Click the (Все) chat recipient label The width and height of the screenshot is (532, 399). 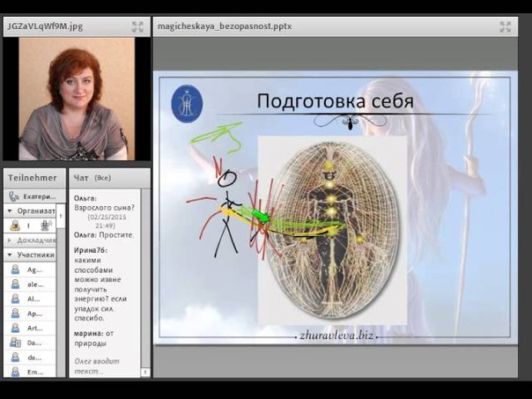(102, 178)
